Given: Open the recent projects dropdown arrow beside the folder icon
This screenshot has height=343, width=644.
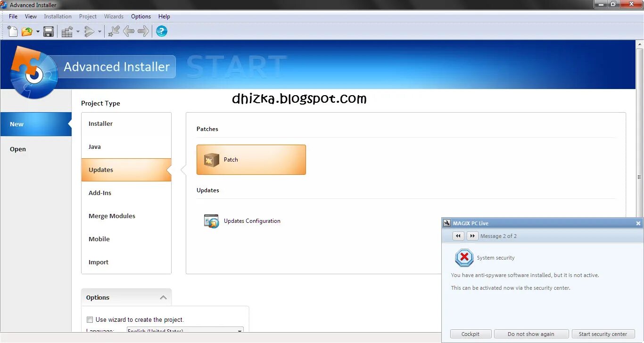Looking at the screenshot, I should coord(38,32).
